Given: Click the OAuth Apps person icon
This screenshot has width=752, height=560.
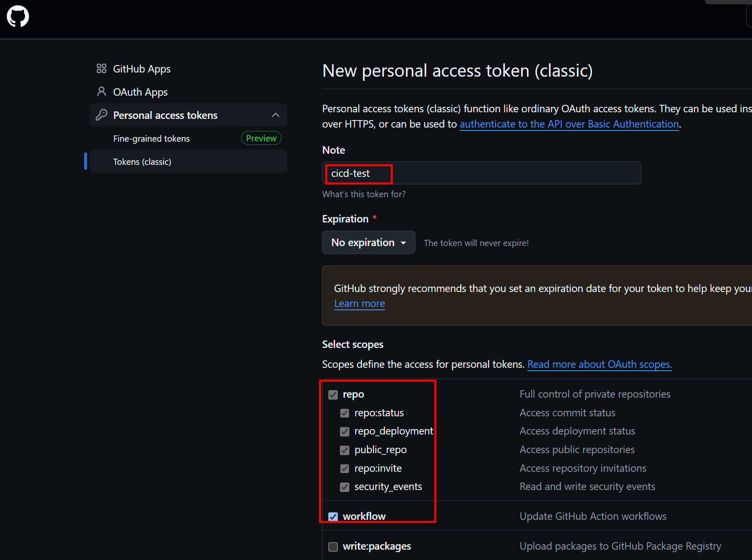Looking at the screenshot, I should click(102, 91).
